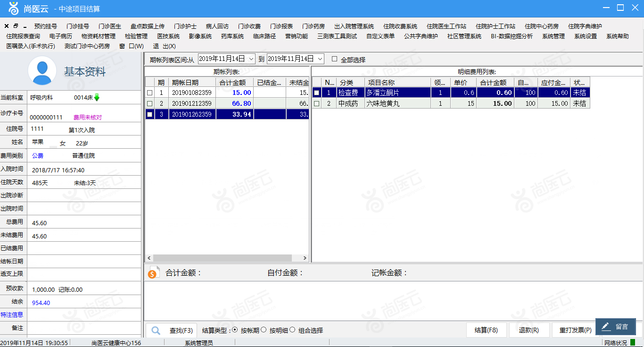Click the patient avatar icon
Screen dimensions: 644x347
pos(42,70)
